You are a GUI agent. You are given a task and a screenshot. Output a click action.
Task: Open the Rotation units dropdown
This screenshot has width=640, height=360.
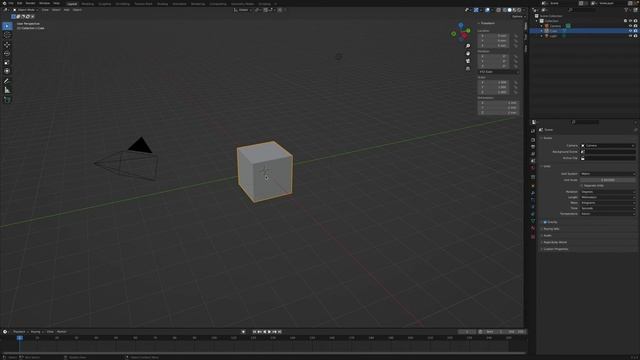608,192
